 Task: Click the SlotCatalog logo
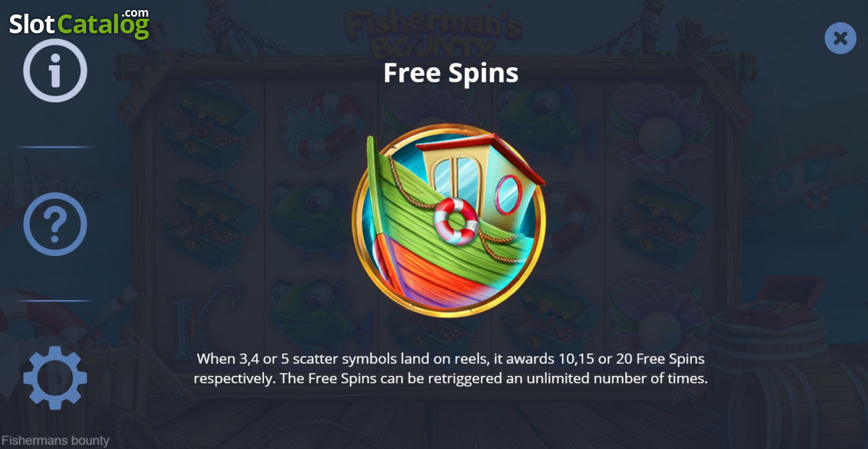(x=79, y=24)
